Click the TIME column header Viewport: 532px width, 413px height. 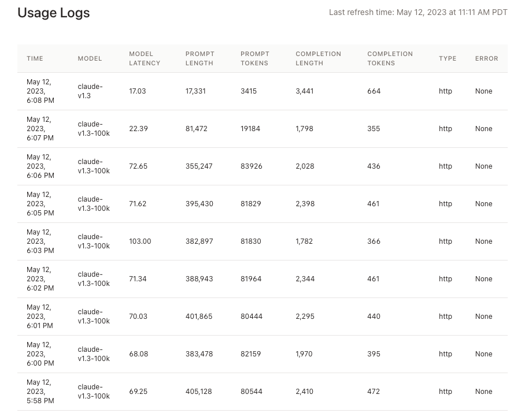35,58
